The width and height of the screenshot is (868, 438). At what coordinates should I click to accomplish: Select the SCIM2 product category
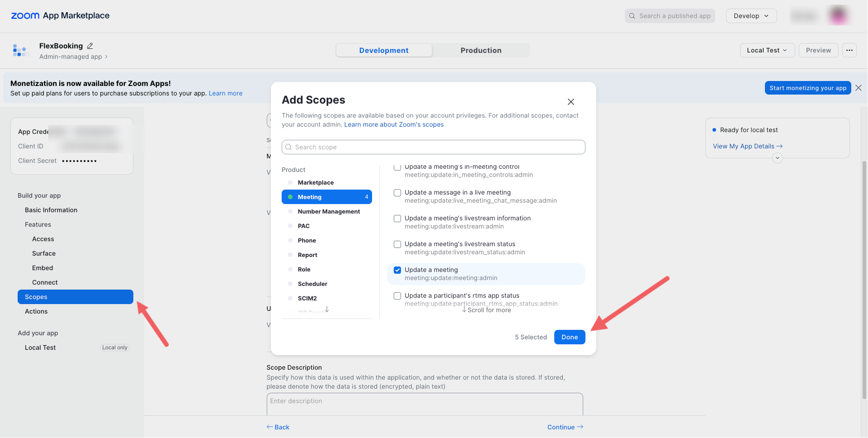pyautogui.click(x=326, y=298)
